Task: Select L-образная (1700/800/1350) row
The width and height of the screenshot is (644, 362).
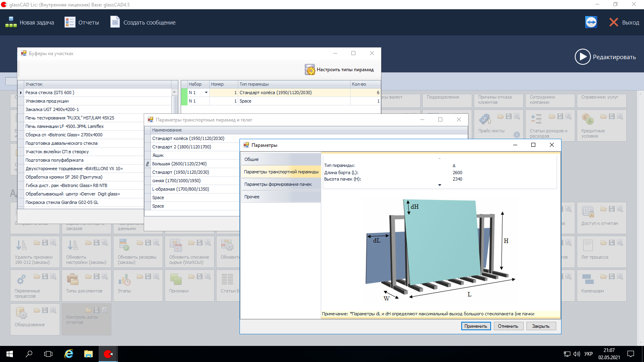Action: (x=195, y=189)
